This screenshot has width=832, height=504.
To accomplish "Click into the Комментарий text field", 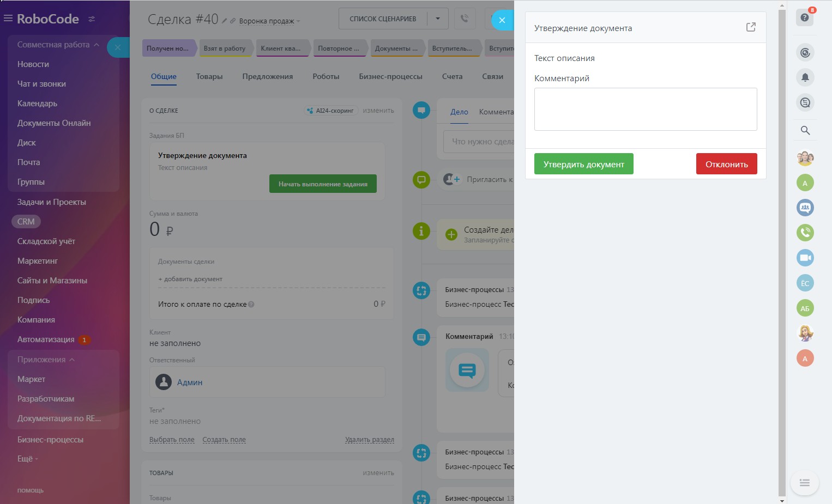I will 645,109.
